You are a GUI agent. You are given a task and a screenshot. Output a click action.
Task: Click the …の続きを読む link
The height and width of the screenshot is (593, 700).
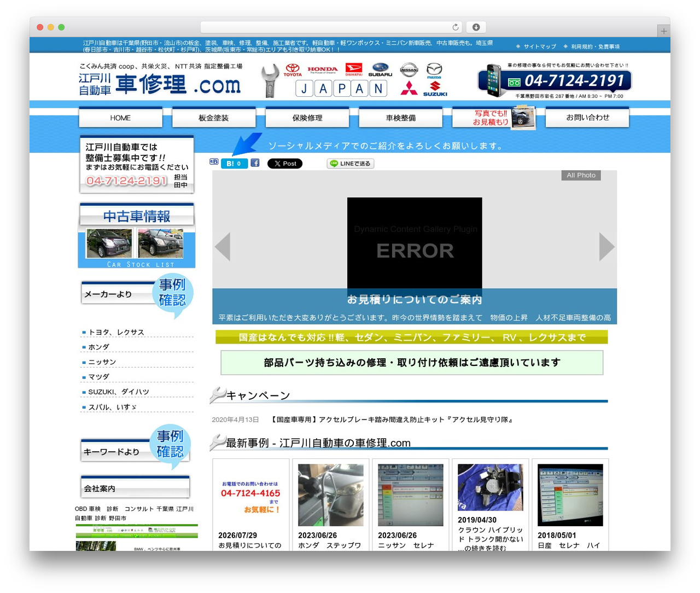click(482, 548)
